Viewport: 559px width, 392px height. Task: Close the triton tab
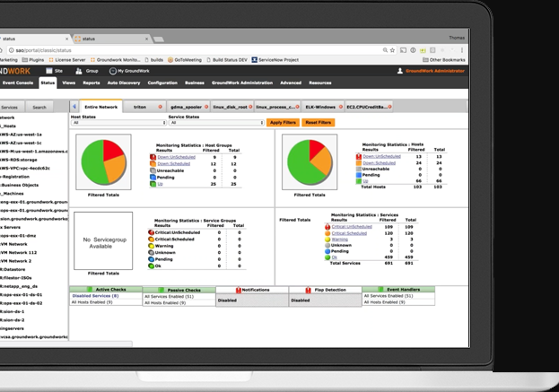pyautogui.click(x=160, y=107)
